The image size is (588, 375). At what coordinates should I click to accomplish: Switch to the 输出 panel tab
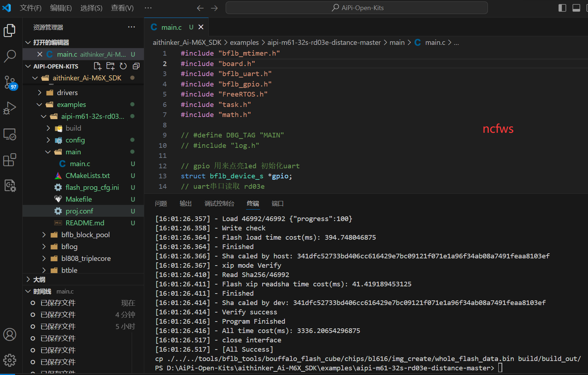coord(185,203)
